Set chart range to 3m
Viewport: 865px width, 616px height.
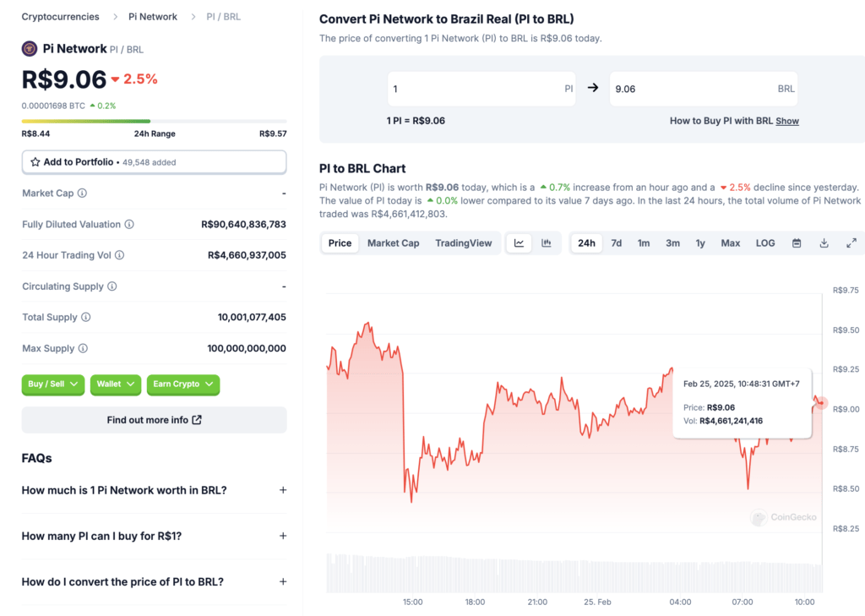pyautogui.click(x=672, y=243)
